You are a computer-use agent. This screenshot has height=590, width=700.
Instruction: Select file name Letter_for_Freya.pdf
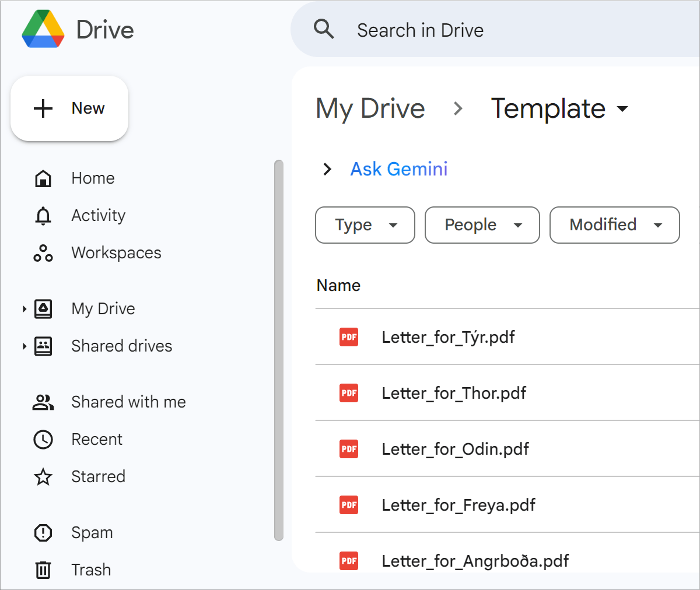pos(459,505)
